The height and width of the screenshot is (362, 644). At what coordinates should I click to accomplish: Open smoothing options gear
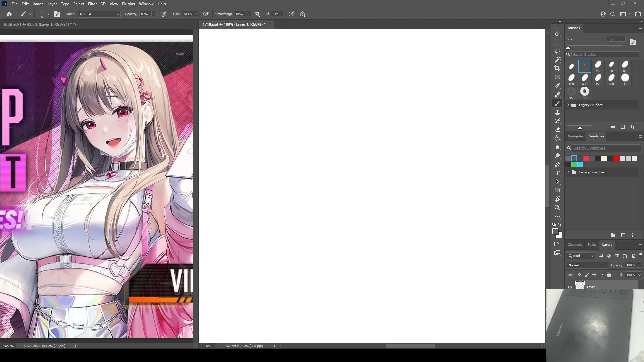(257, 14)
